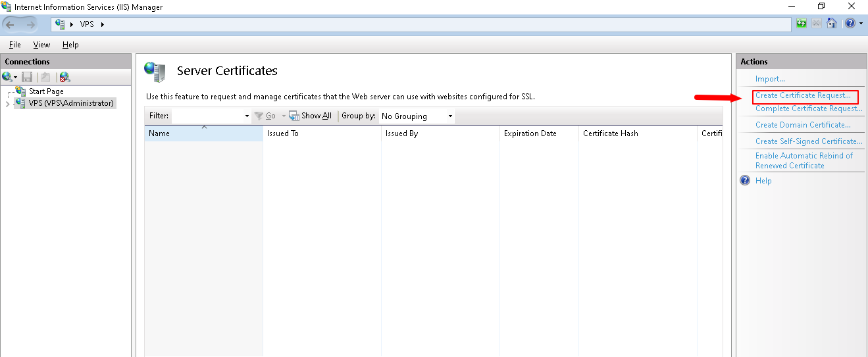Open the View menu

pyautogui.click(x=41, y=45)
